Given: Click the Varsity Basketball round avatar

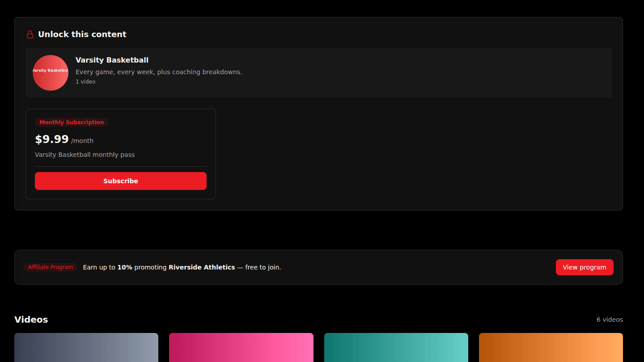Looking at the screenshot, I should (51, 73).
